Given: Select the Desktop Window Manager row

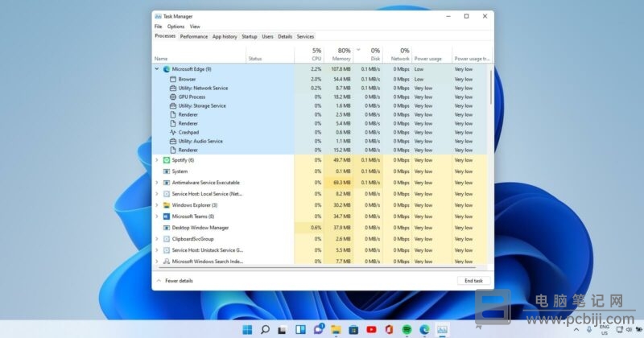Looking at the screenshot, I should (x=320, y=228).
